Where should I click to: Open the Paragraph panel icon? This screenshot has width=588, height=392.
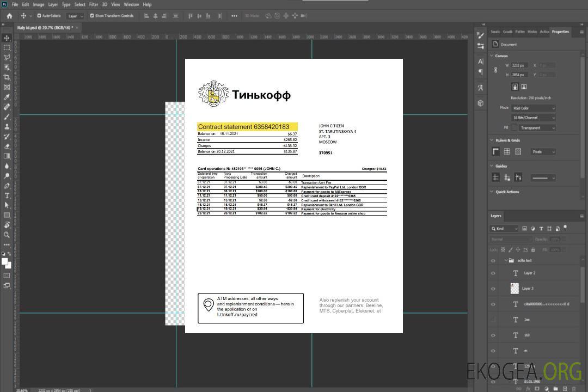pos(481,72)
